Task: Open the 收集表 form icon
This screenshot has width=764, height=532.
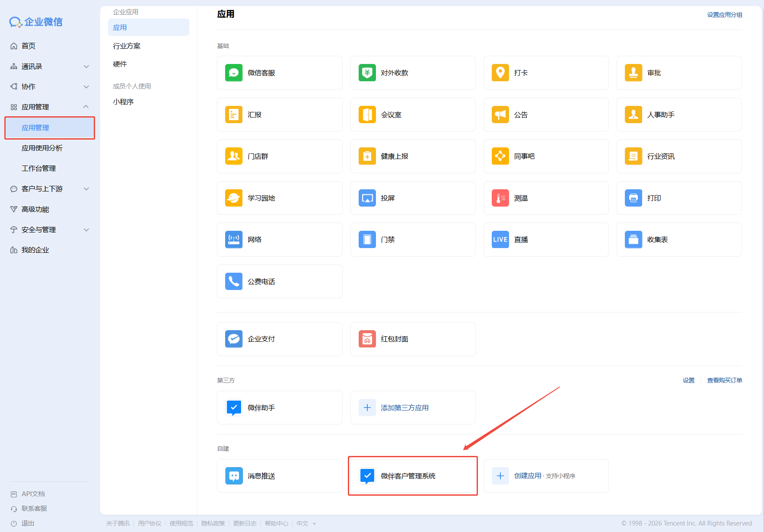Action: click(633, 239)
